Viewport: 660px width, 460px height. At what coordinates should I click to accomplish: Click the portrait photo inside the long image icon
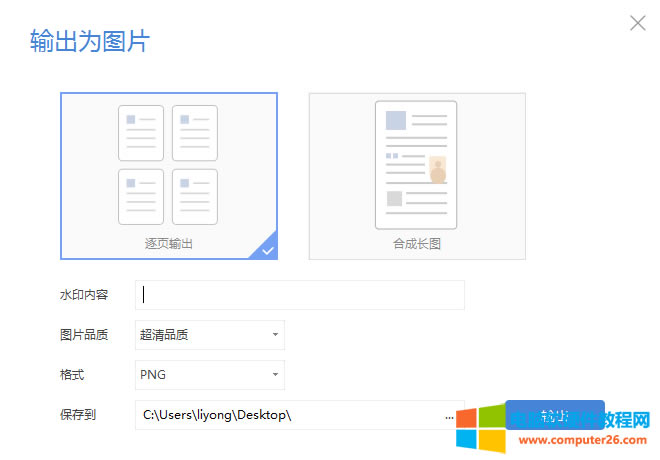[437, 170]
